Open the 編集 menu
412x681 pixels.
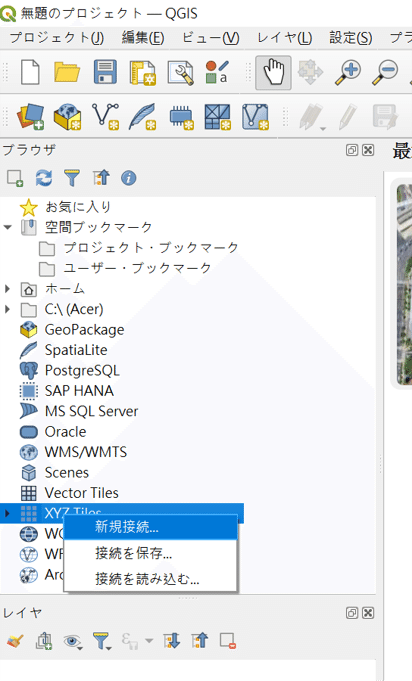[x=143, y=38]
